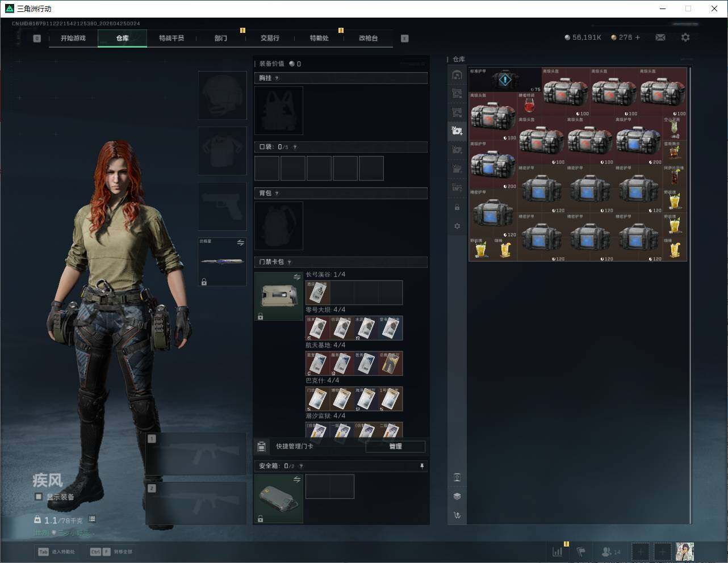728x563 pixels.
Task: Add premium currency with the plus icon
Action: click(x=638, y=37)
